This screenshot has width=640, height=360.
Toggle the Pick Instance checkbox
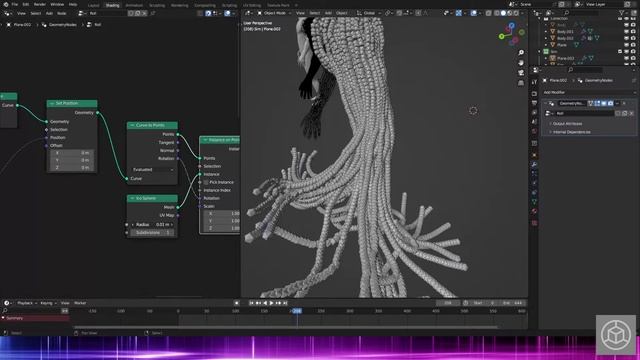coord(206,182)
